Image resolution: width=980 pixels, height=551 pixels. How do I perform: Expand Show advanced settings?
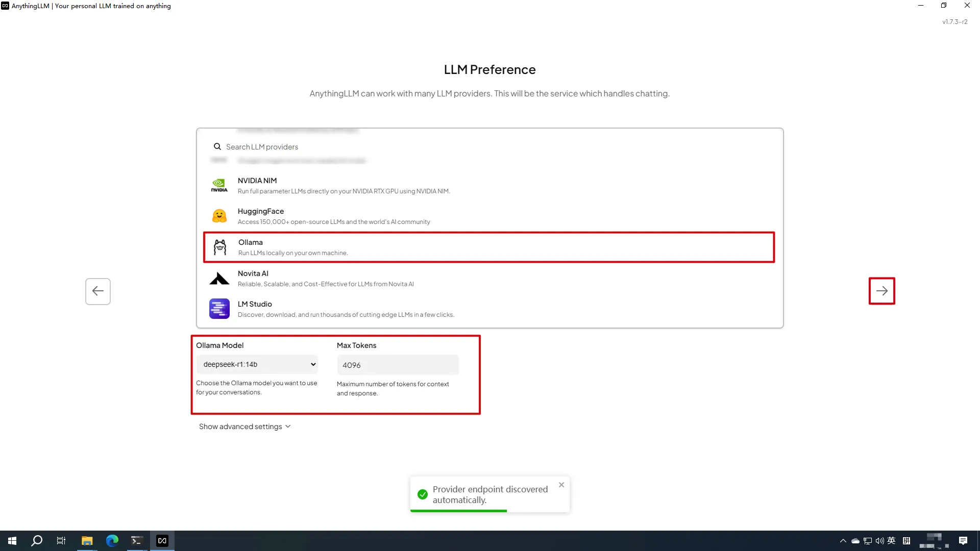pos(244,427)
